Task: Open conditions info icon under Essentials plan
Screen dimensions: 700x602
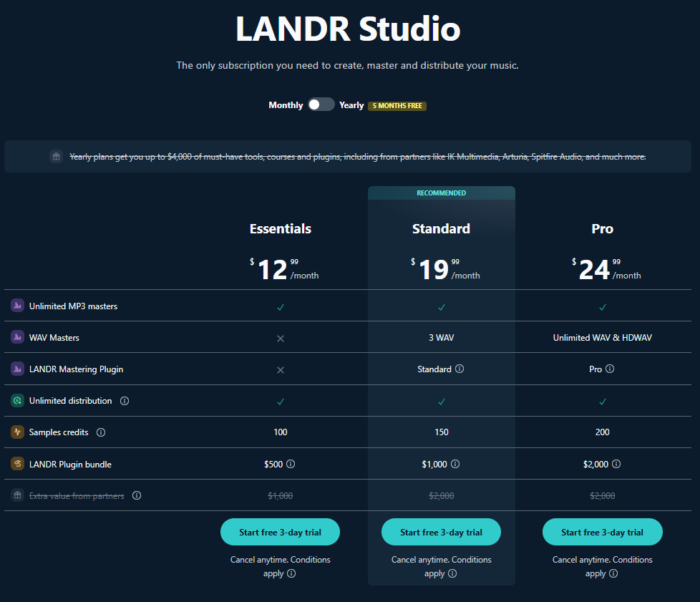Action: click(291, 573)
